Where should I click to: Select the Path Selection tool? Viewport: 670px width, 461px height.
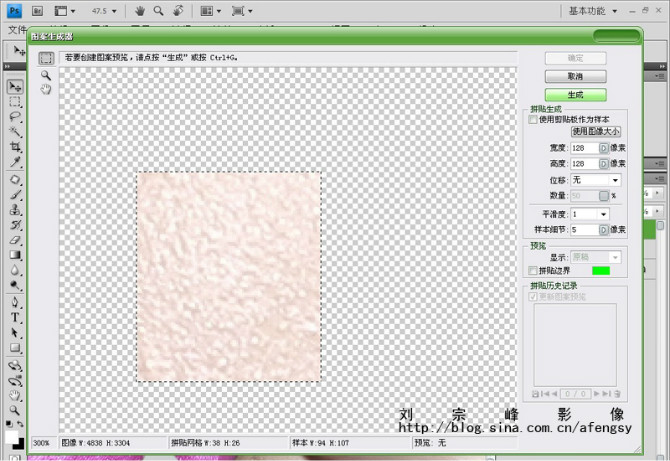(15, 332)
